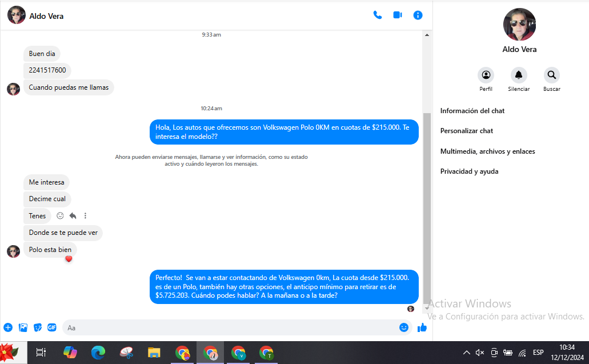Click the scroll up arrow of chat
This screenshot has height=364, width=589.
(427, 35)
